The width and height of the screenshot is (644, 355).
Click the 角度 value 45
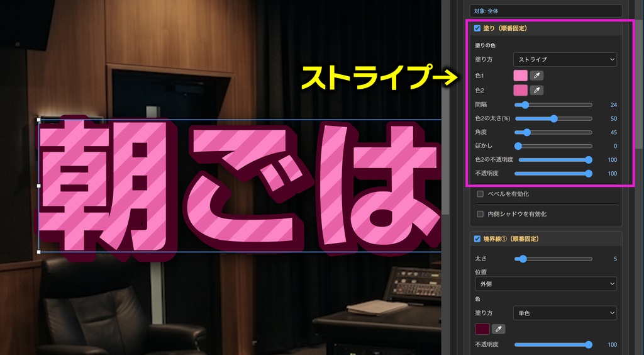pos(614,132)
